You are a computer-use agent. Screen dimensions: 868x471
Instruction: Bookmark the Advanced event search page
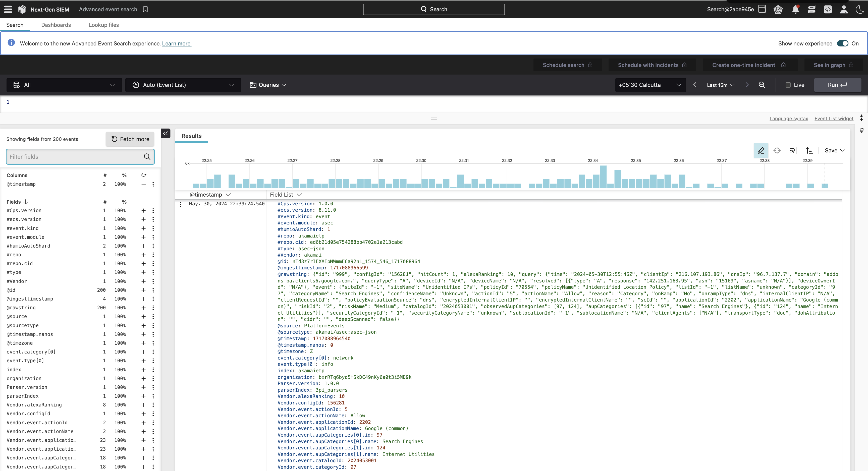pos(145,10)
